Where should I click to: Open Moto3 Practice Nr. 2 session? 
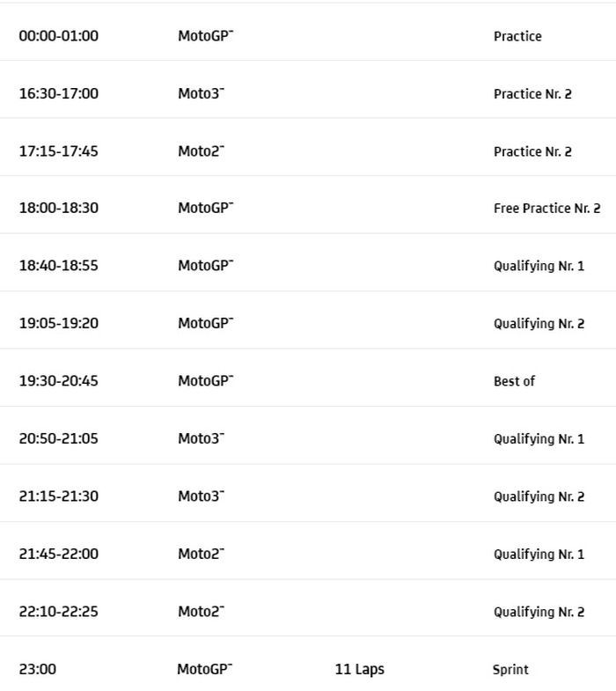tap(532, 94)
